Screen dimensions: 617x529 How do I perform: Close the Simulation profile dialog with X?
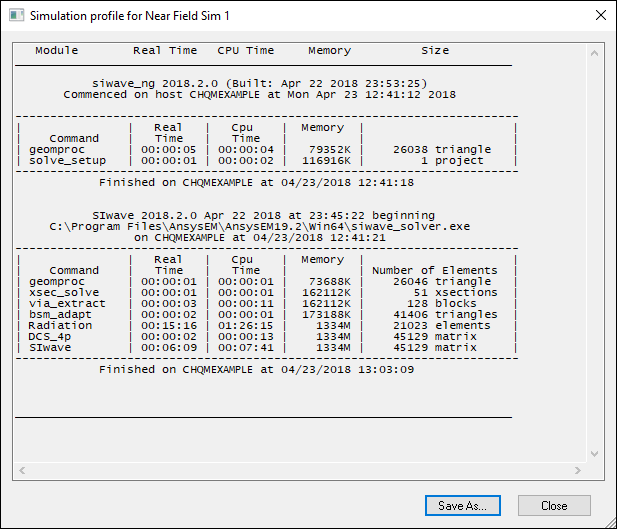click(600, 15)
